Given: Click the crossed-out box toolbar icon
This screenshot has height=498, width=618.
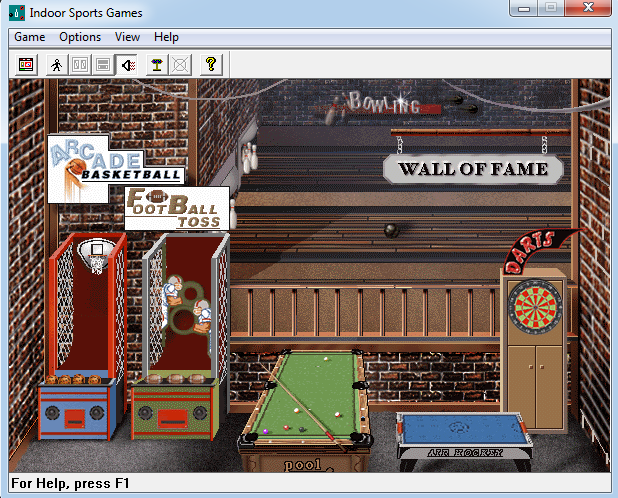Looking at the screenshot, I should coord(180,65).
